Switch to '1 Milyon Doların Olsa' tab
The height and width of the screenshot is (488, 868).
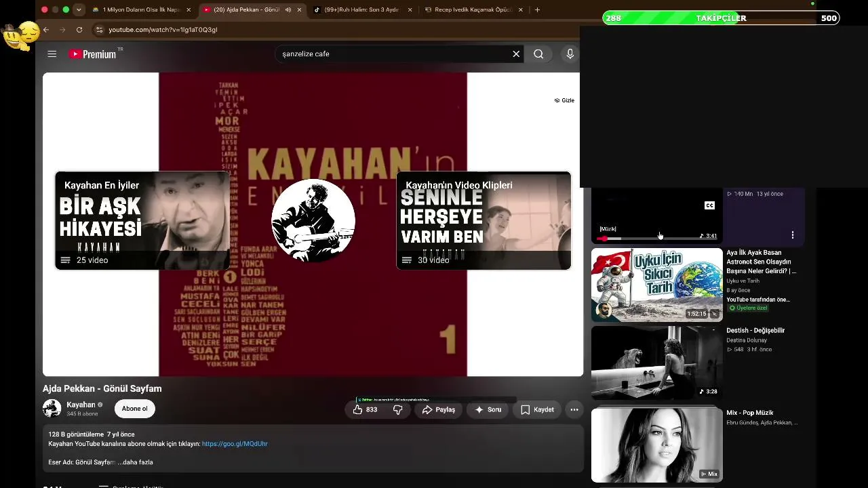pyautogui.click(x=142, y=9)
